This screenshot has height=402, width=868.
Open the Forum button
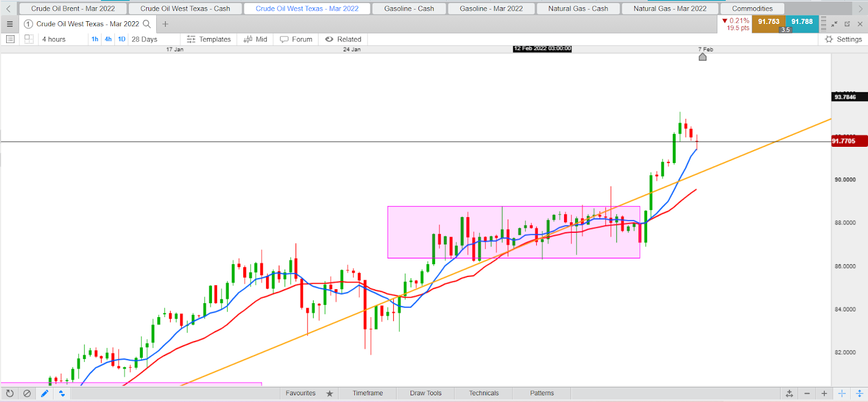point(296,39)
